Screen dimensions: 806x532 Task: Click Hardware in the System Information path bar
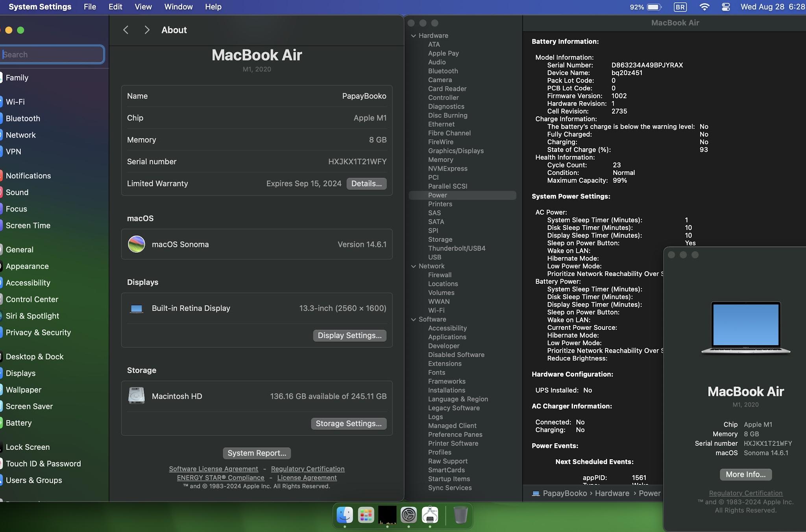612,493
